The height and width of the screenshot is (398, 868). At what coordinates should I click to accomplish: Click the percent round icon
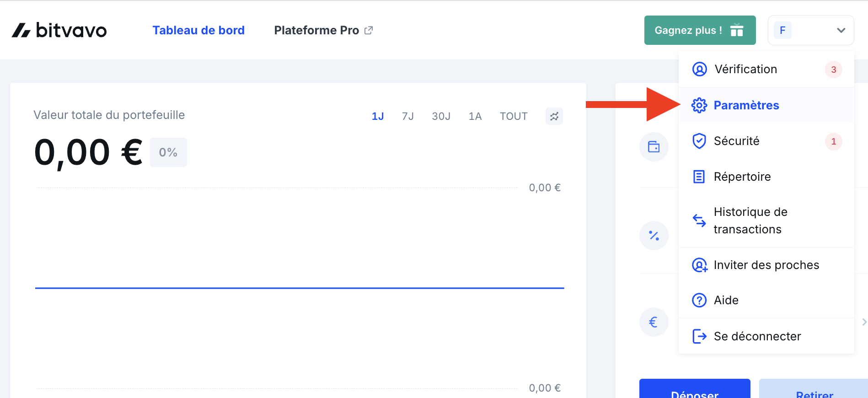654,236
